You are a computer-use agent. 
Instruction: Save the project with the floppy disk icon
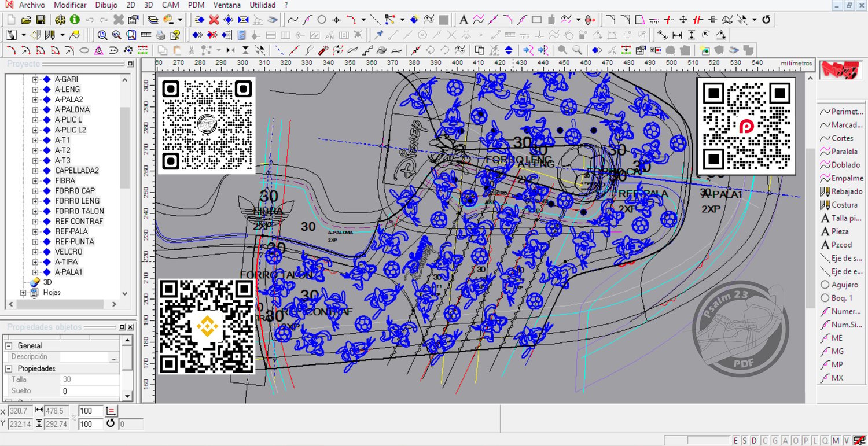41,20
